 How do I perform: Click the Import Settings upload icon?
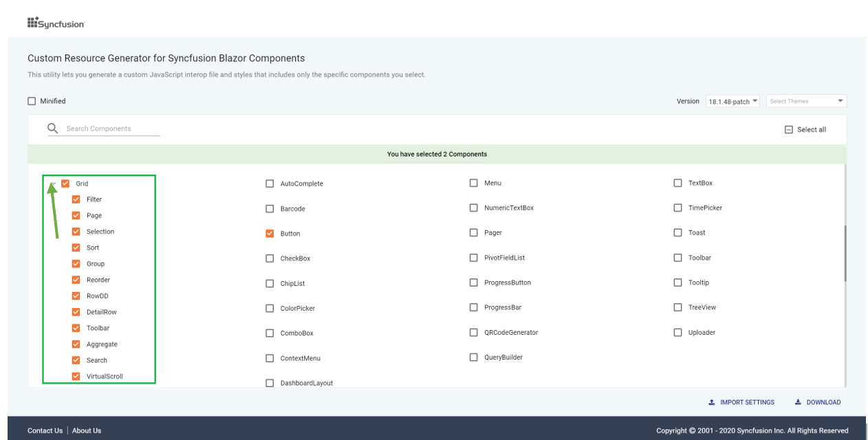(712, 402)
